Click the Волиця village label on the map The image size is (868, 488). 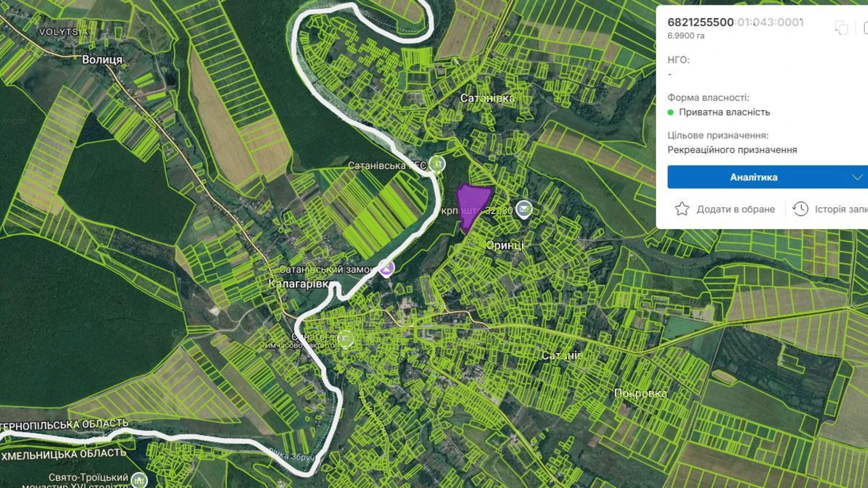pyautogui.click(x=102, y=60)
